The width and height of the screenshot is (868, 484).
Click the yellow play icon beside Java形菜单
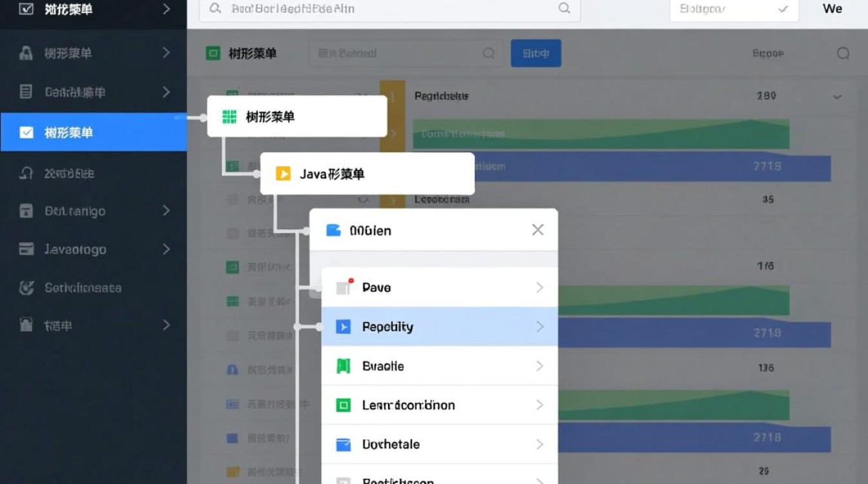[283, 174]
